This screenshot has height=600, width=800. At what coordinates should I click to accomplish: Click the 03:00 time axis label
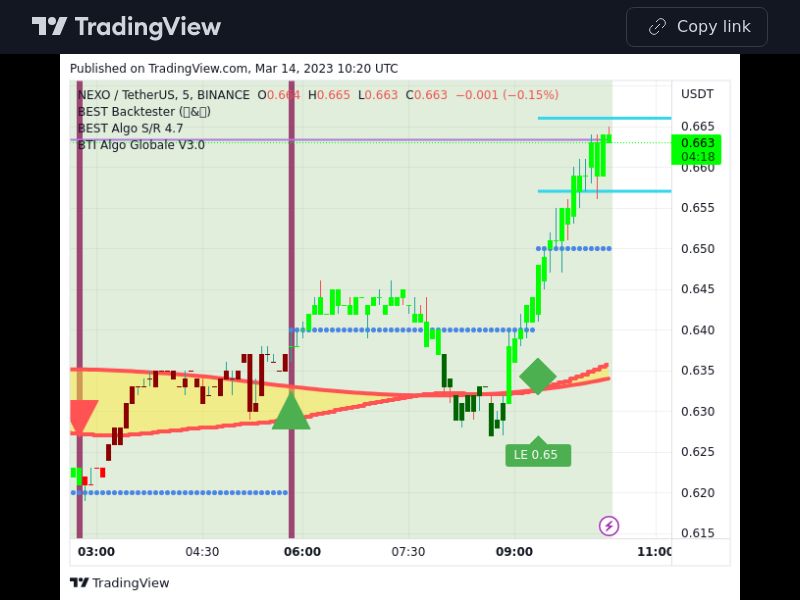(96, 552)
